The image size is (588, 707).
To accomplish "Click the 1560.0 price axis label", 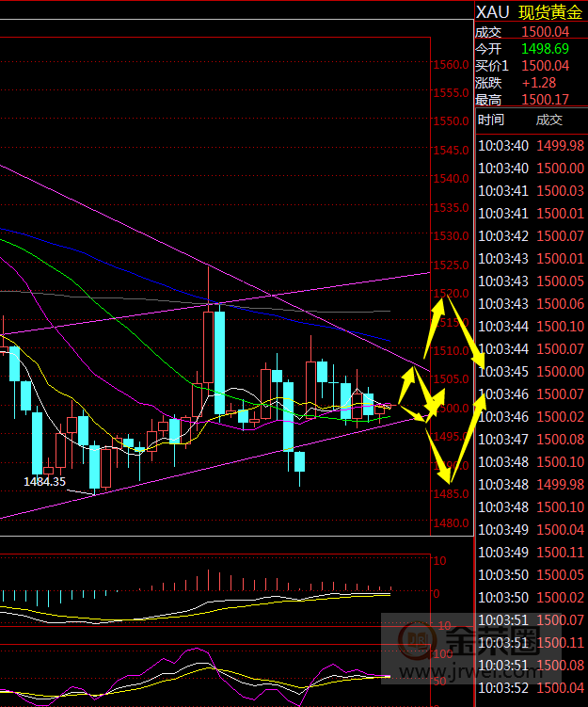I will 451,65.
